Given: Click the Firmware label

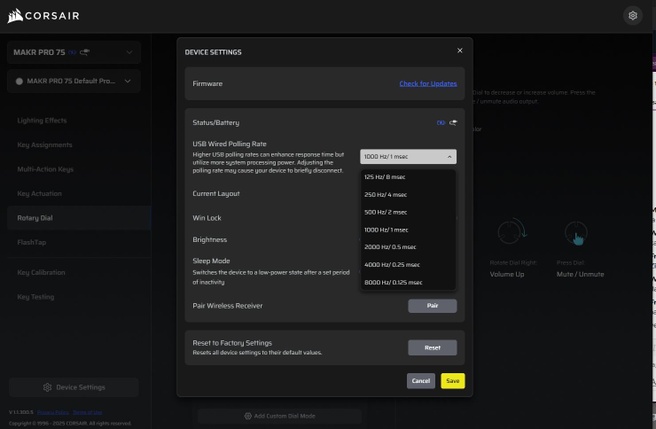Looking at the screenshot, I should click(x=208, y=84).
